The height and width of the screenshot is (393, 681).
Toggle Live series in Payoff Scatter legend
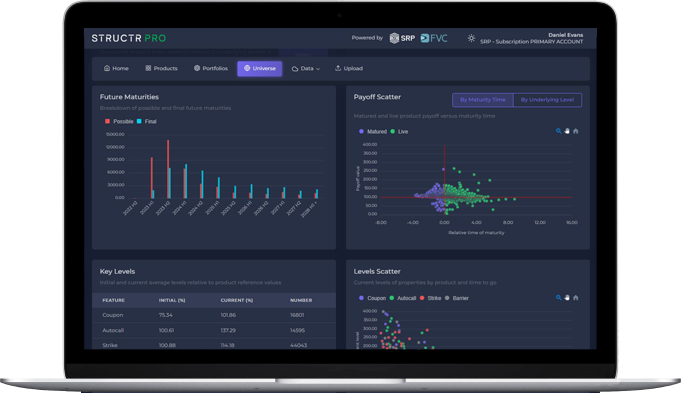pyautogui.click(x=399, y=132)
